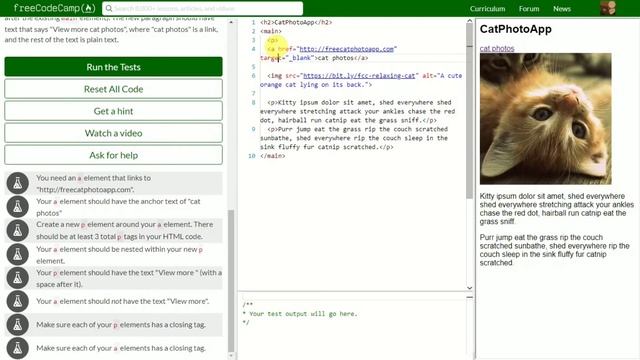Click Reset All Code button
The image size is (640, 360).
tap(113, 89)
